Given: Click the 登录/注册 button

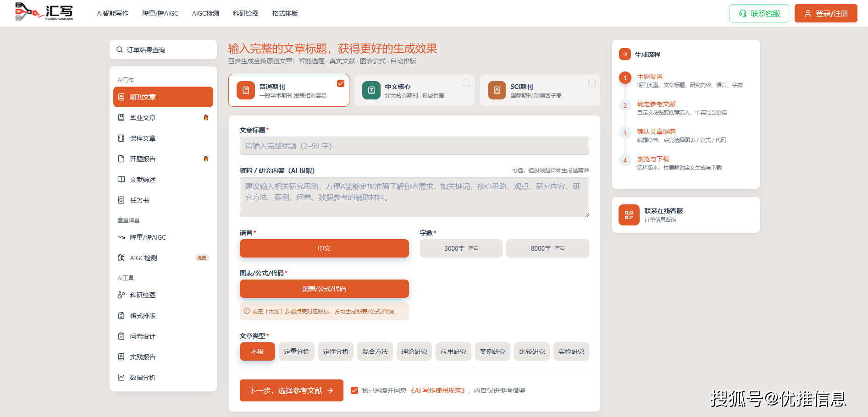Looking at the screenshot, I should [826, 13].
